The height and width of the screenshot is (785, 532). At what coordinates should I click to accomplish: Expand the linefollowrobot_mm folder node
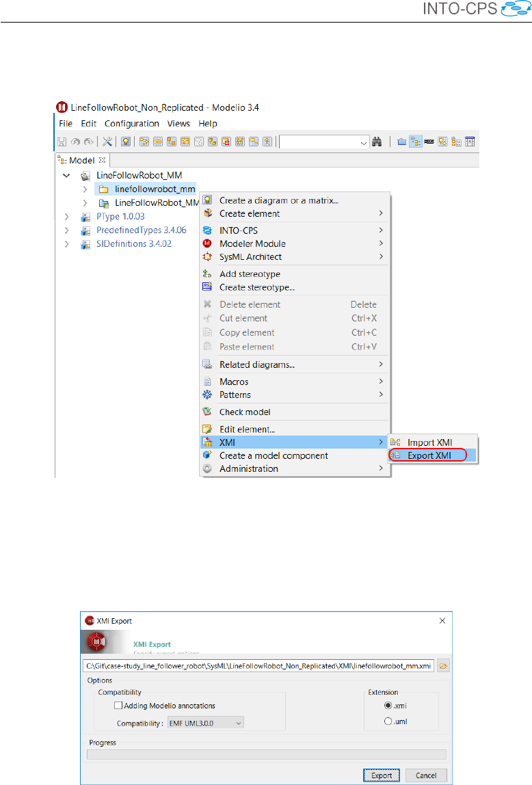(x=85, y=189)
